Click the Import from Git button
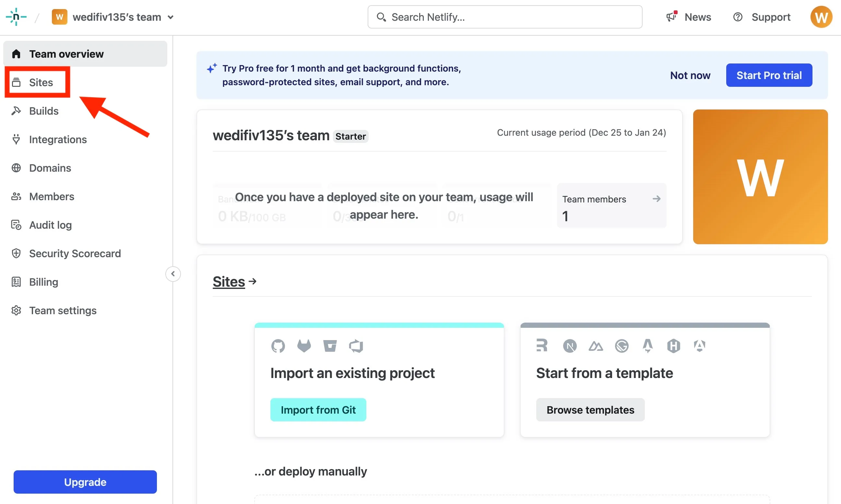 tap(318, 410)
